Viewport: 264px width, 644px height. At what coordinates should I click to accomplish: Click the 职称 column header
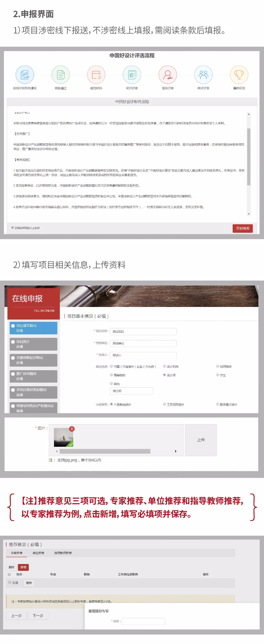click(x=87, y=574)
